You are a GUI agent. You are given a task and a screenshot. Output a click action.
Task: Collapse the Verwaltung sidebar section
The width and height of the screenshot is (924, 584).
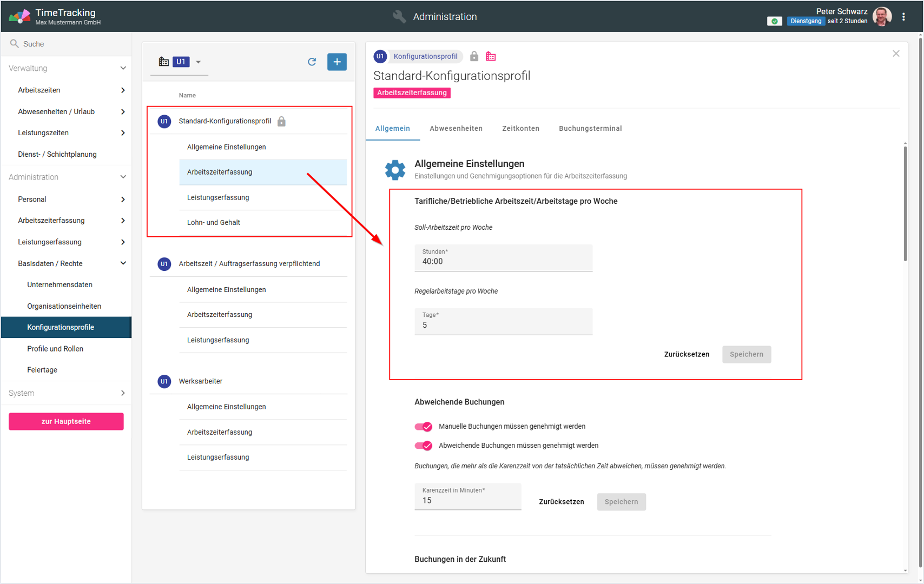point(123,68)
